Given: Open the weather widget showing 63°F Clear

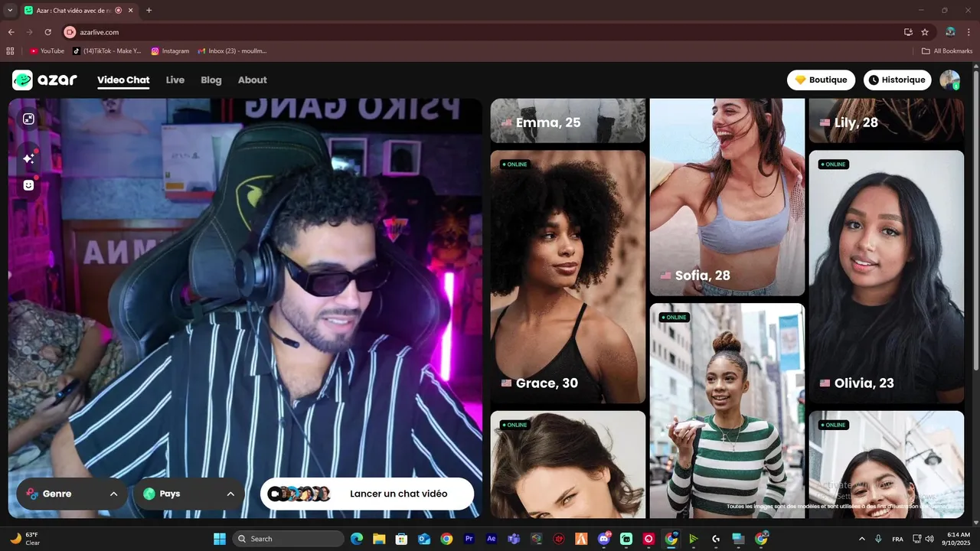Looking at the screenshot, I should tap(25, 539).
